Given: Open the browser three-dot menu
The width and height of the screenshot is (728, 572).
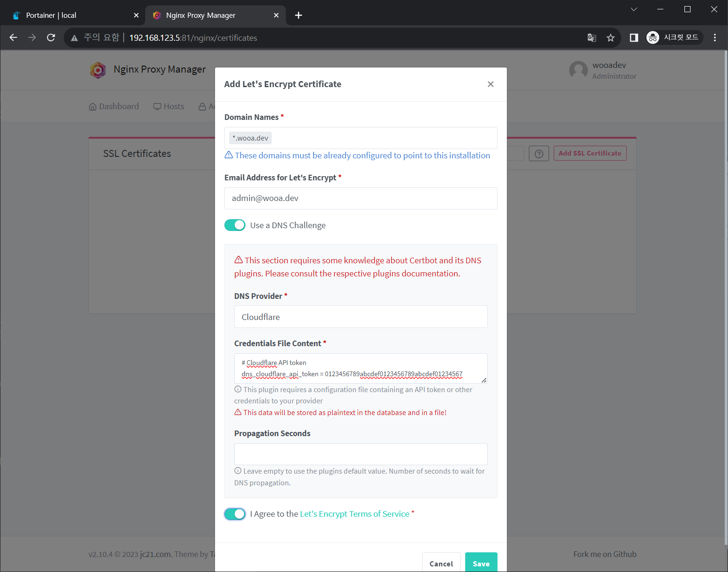Looking at the screenshot, I should click(x=715, y=37).
